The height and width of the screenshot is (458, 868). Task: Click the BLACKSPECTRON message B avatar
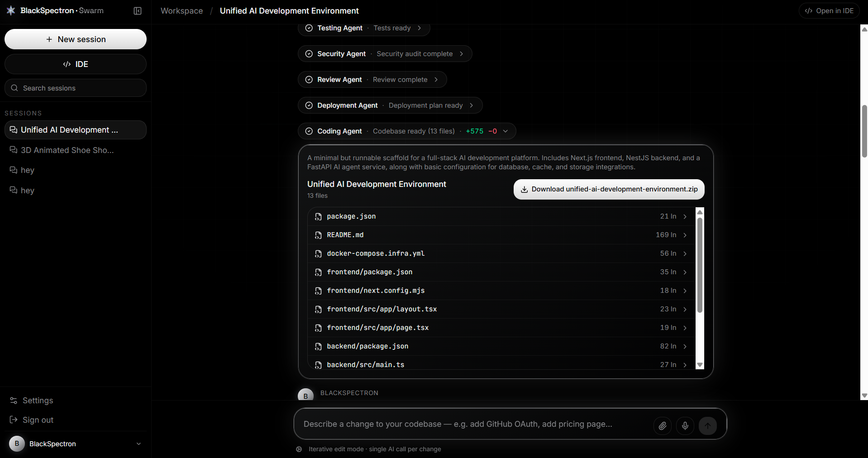[x=305, y=396]
